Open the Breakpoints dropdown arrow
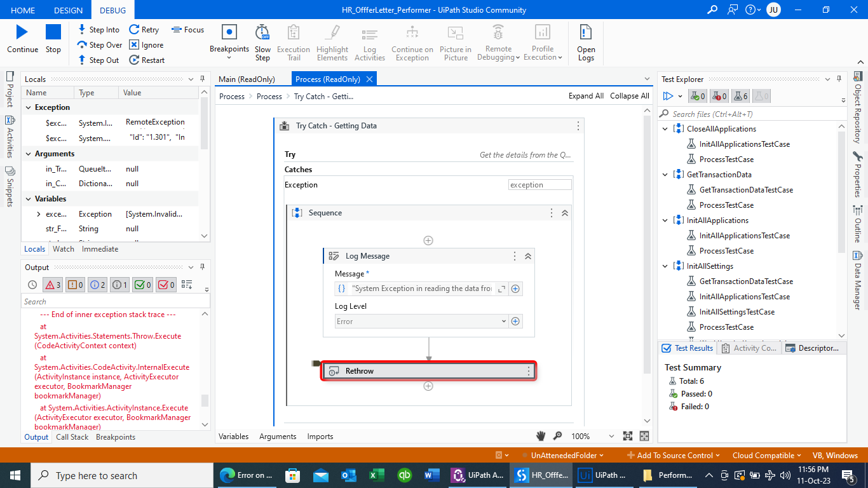This screenshot has width=868, height=488. point(229,58)
